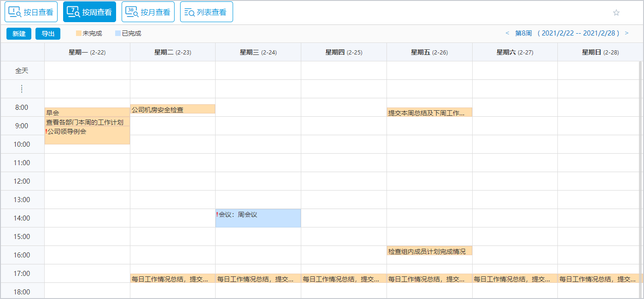644x299 pixels.
Task: Click the 未完成 orange legend swatch
Action: (79, 33)
